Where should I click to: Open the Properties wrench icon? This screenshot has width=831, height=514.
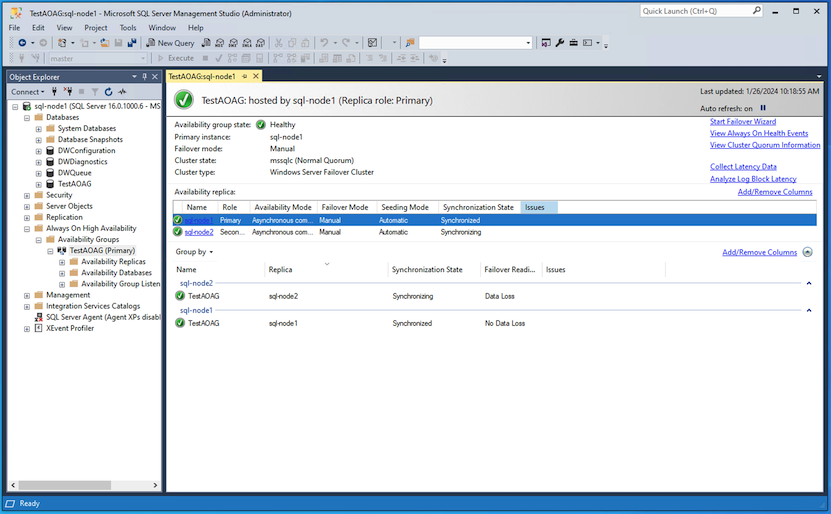click(x=560, y=43)
